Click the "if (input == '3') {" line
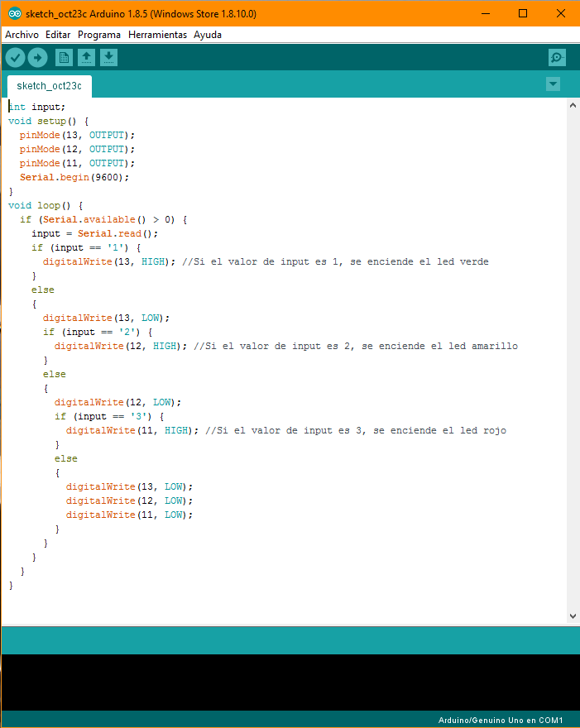This screenshot has width=580, height=728. [x=109, y=416]
